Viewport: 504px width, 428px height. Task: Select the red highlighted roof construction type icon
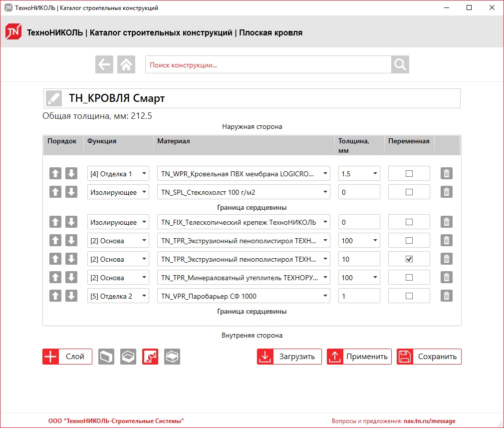click(x=150, y=357)
